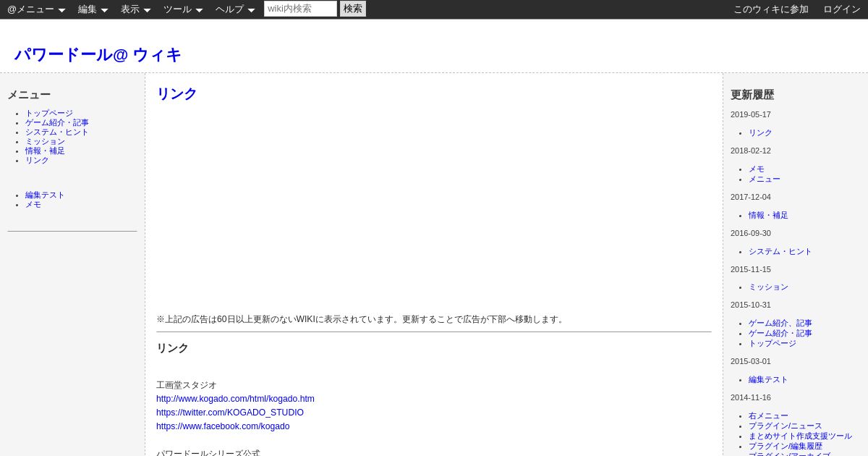Select the 更新履歴 sidebar heading

pyautogui.click(x=752, y=95)
